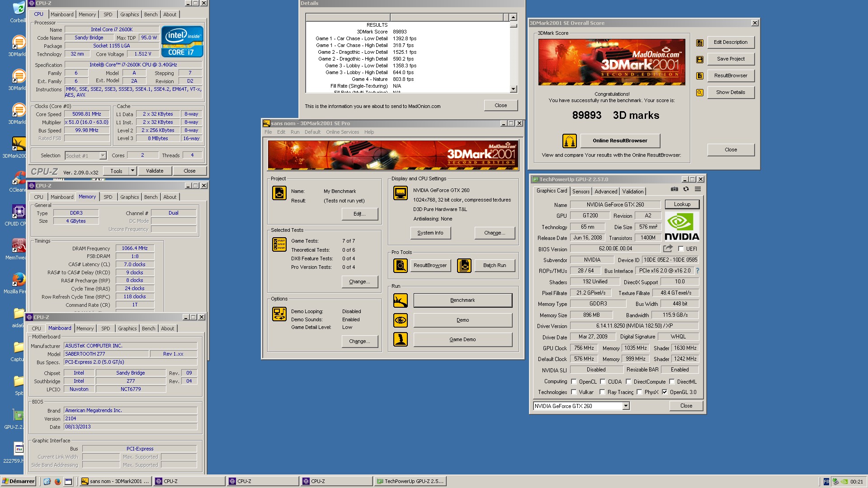Click the Benchmark button
868x488 pixels.
(462, 300)
